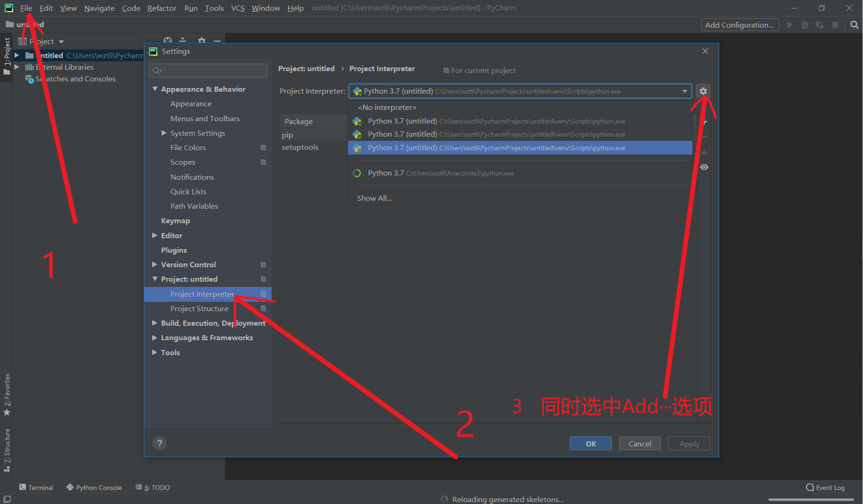Click the tool windows quick access icon bottom-left
This screenshot has height=504, width=863.
7,499
